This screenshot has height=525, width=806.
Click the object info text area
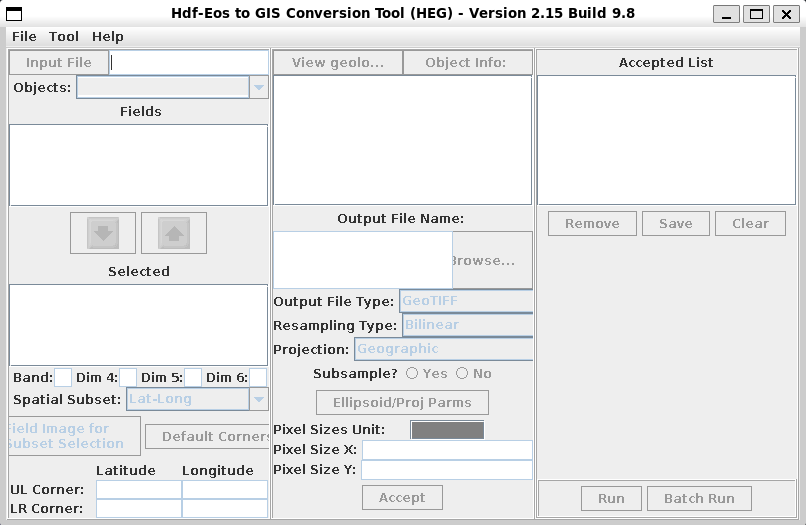[402, 140]
